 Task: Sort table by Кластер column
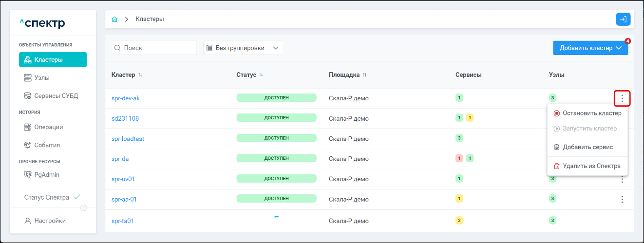pos(140,75)
